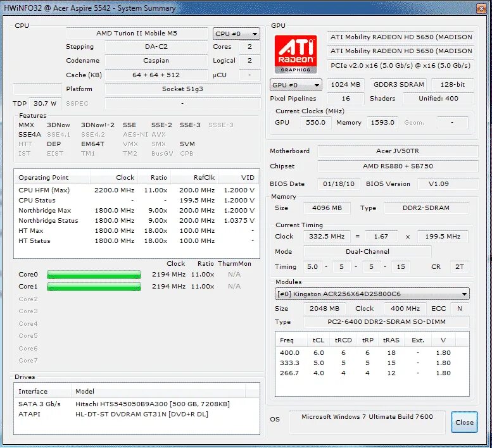Viewport: 492px width, 448px height.
Task: Click the Cores count value field
Action: pos(249,46)
